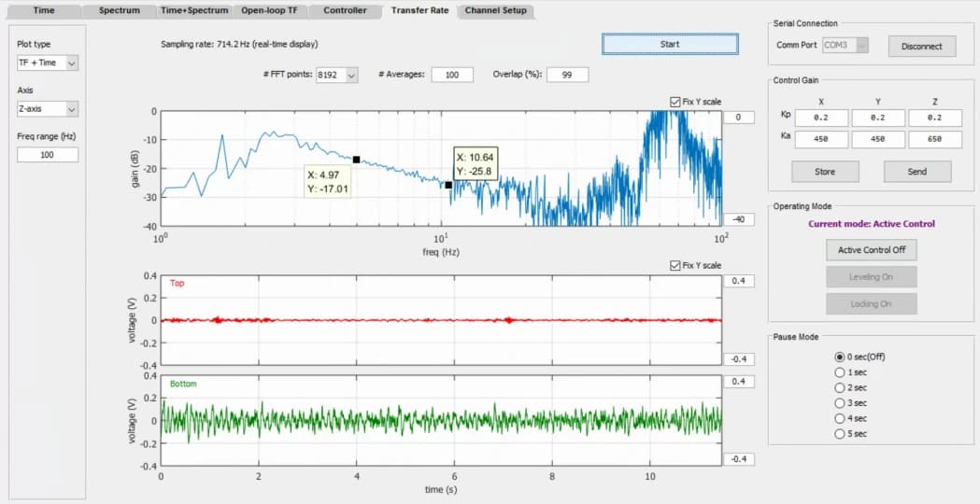Click the Leveling On button
Screen dimensions: 980x504
(872, 276)
